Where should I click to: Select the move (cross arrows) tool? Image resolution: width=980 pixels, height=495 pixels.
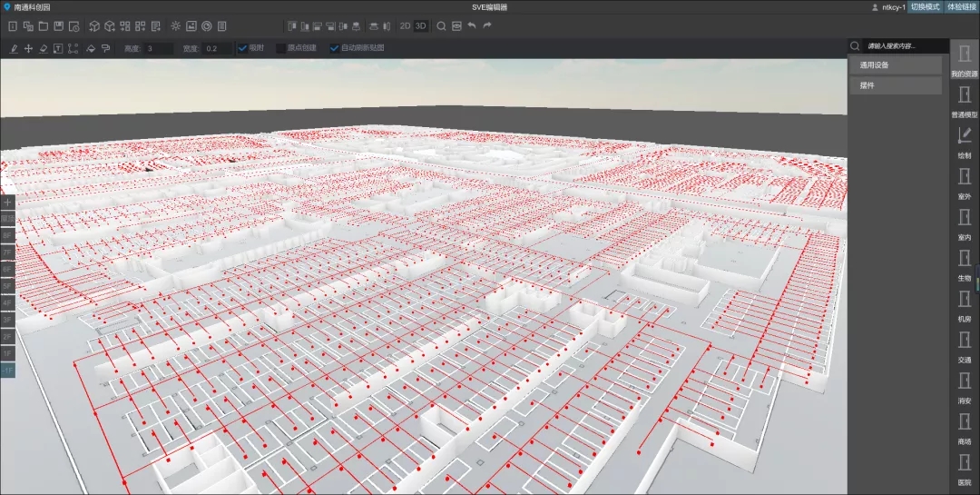click(x=28, y=48)
